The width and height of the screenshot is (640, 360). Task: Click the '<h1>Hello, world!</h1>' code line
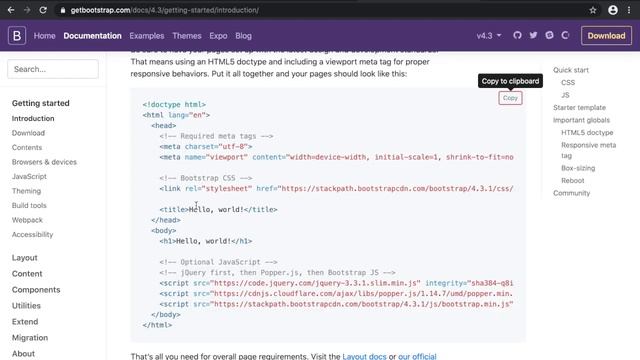pos(206,241)
